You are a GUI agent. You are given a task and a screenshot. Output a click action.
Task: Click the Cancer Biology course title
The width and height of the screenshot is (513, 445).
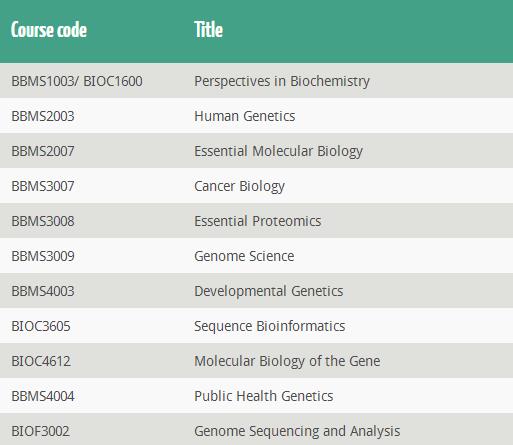coord(239,186)
